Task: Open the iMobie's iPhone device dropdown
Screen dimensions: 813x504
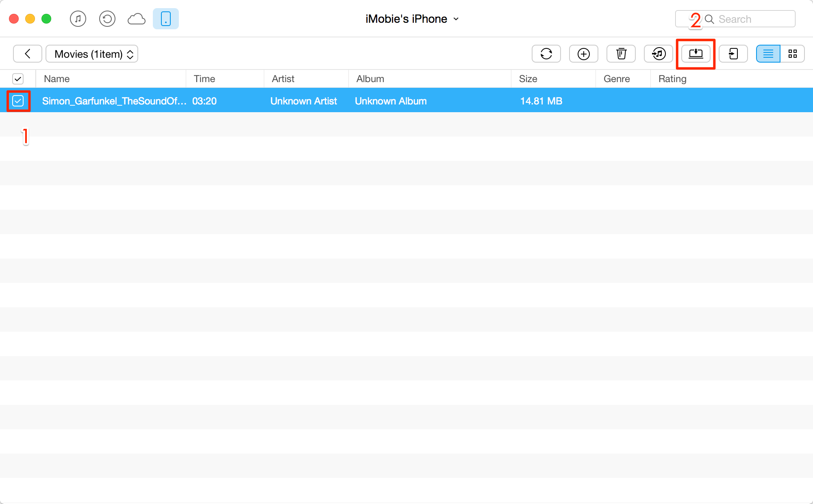Action: click(x=412, y=19)
